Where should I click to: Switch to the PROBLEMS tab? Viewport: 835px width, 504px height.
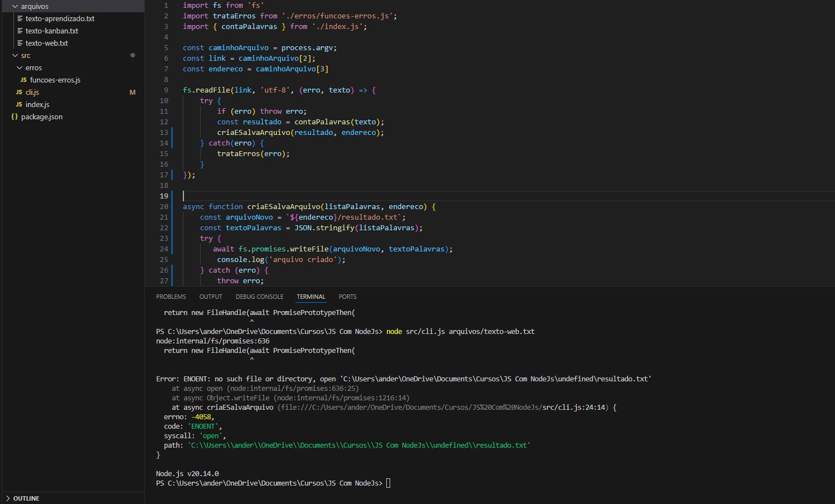click(171, 297)
